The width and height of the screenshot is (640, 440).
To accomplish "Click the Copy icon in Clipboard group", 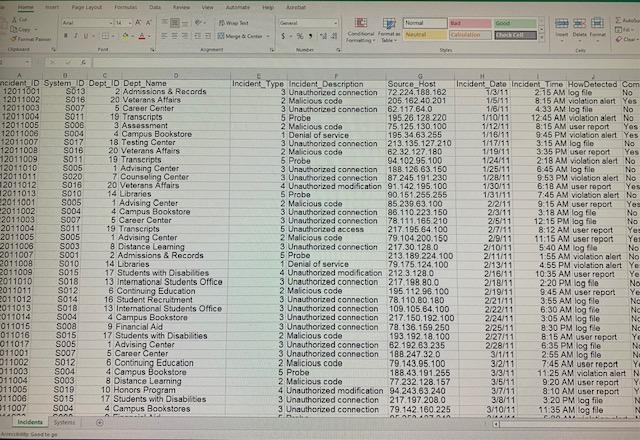I will click(x=13, y=29).
